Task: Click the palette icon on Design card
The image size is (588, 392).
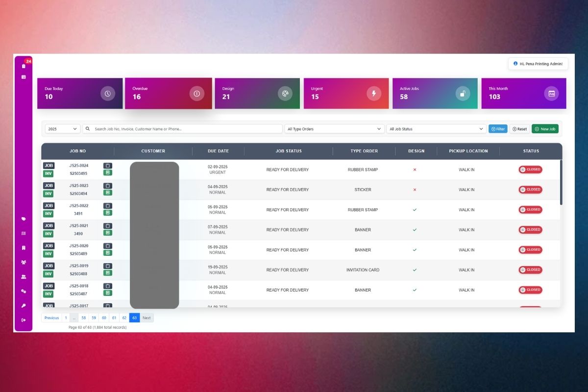Action: (285, 94)
